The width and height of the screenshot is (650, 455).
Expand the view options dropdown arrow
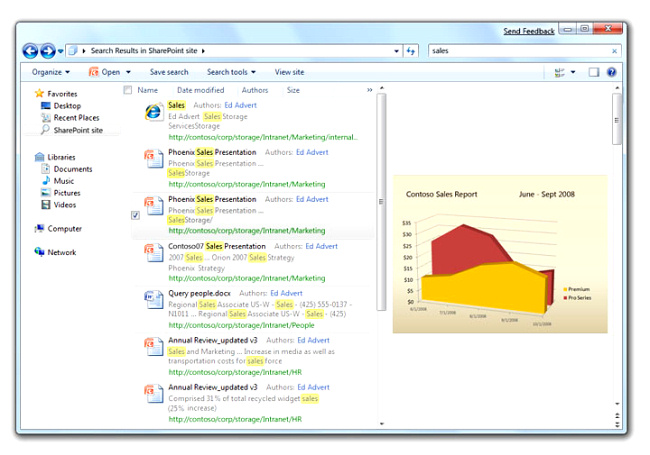[x=573, y=73]
